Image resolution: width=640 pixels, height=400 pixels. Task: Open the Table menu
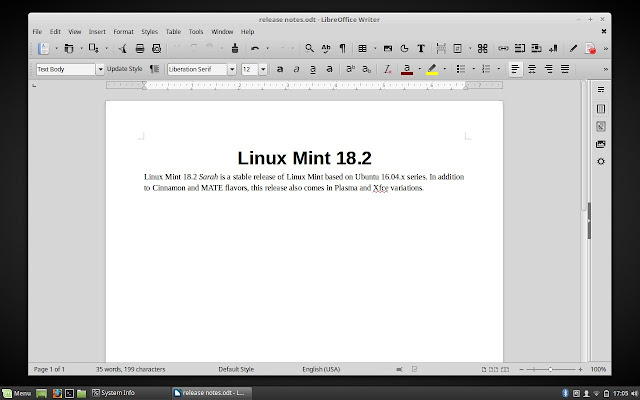coord(173,31)
